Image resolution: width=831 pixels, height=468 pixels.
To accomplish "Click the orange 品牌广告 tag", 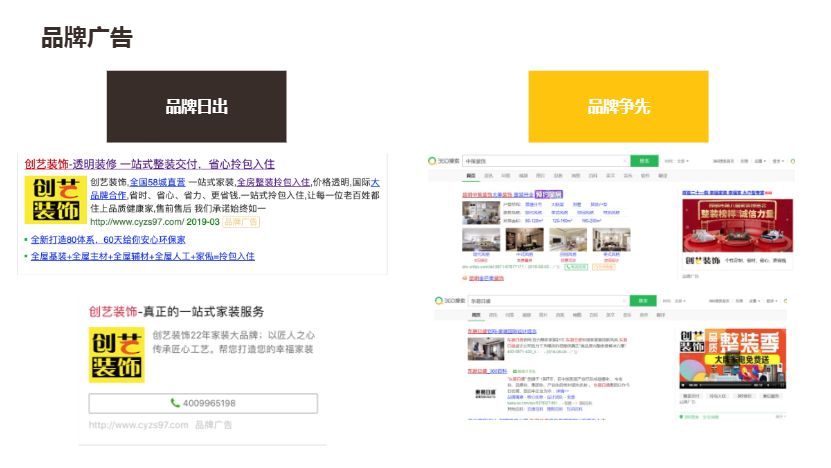I will point(241,222).
